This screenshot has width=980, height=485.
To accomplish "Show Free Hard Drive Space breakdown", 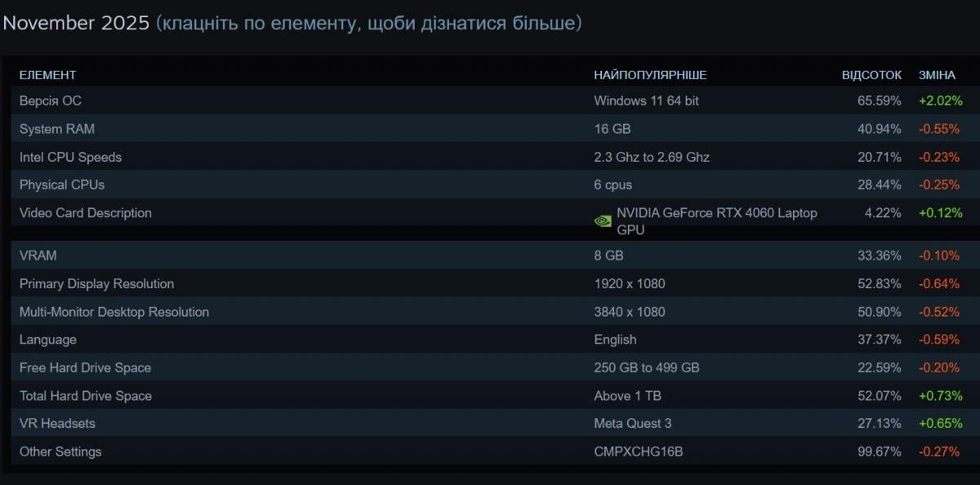I will (85, 367).
